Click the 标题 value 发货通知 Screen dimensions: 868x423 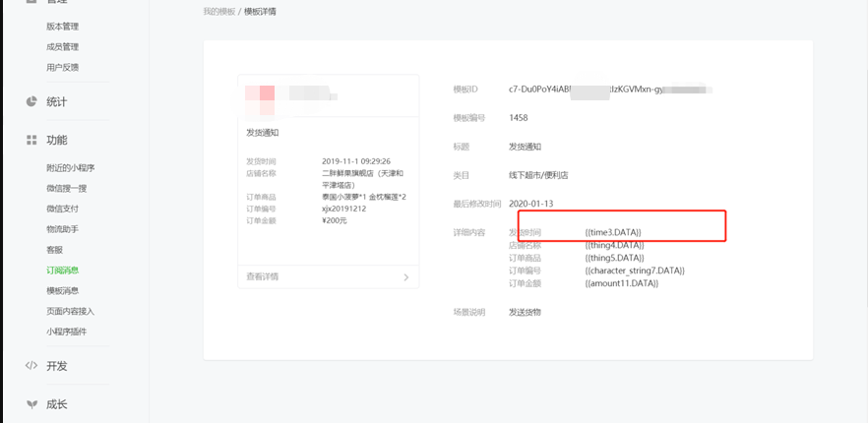pyautogui.click(x=525, y=147)
